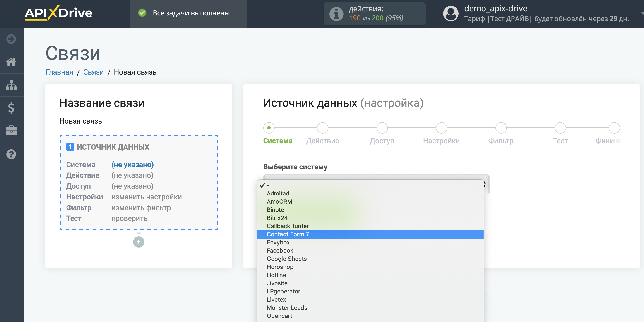
Task: Select the Настройки step circle
Action: click(x=442, y=128)
